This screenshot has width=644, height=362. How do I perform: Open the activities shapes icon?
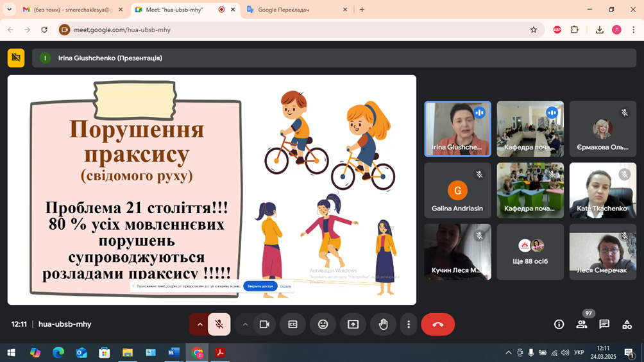627,325
